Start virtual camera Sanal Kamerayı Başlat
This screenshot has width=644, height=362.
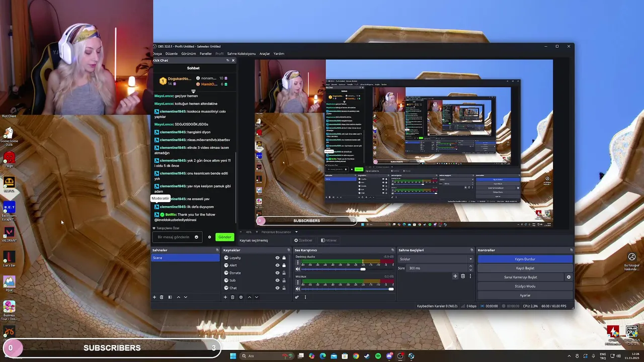521,277
